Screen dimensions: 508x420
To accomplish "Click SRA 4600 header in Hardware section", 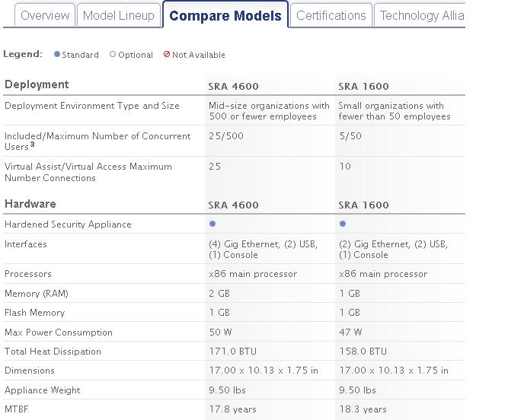I will [233, 205].
